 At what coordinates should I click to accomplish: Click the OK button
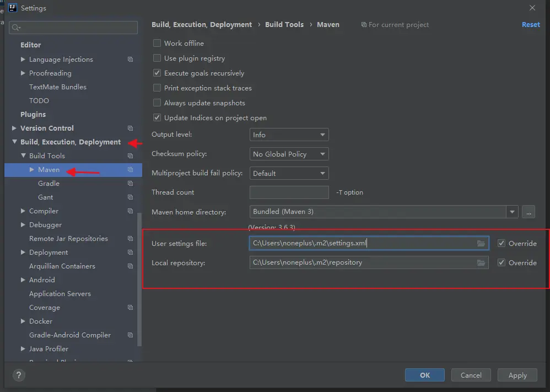pyautogui.click(x=425, y=375)
